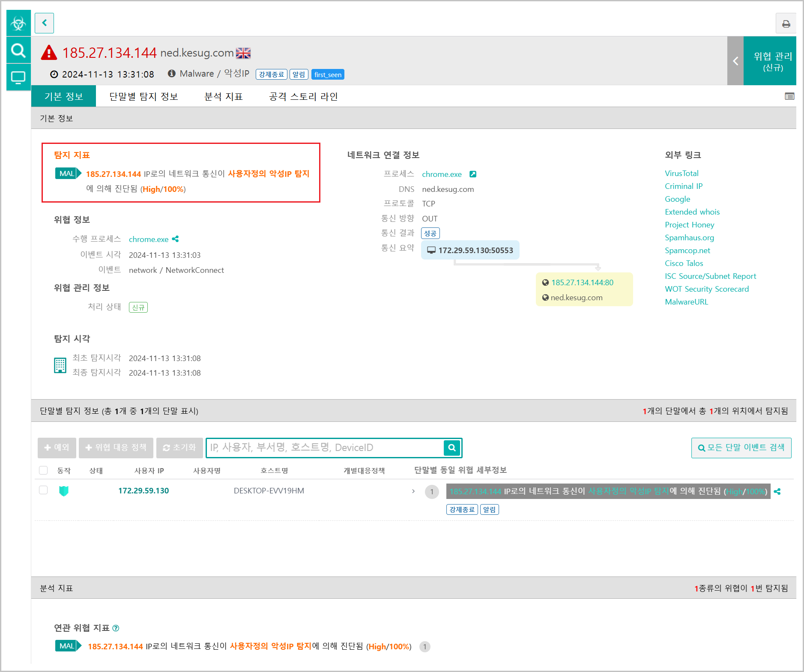
Task: Click chrome.exe link under 네트워크 연결 정보
Action: (x=442, y=174)
